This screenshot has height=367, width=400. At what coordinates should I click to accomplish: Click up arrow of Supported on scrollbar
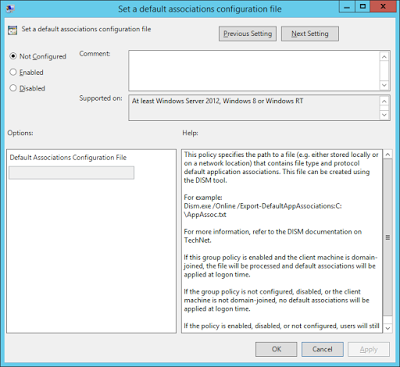tap(384, 101)
